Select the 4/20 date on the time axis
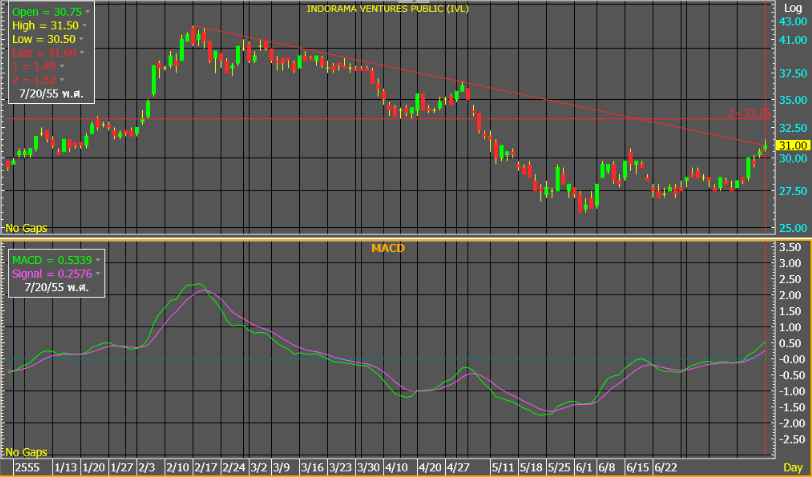The image size is (812, 477). 430,468
